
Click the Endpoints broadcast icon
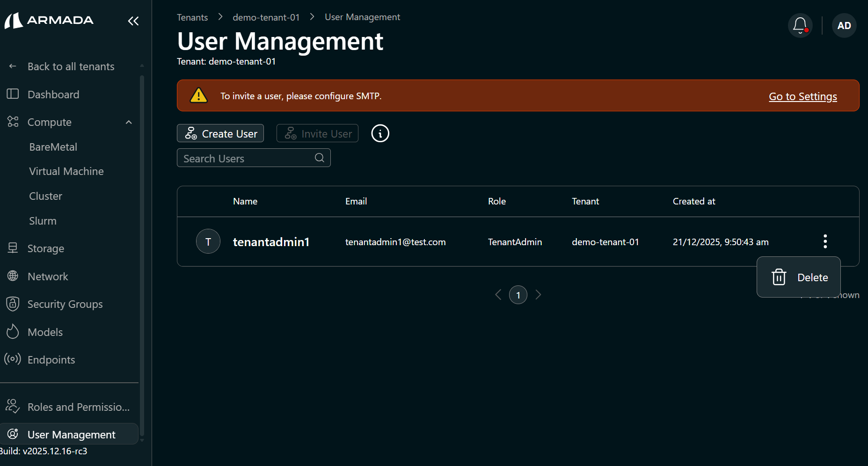(13, 359)
